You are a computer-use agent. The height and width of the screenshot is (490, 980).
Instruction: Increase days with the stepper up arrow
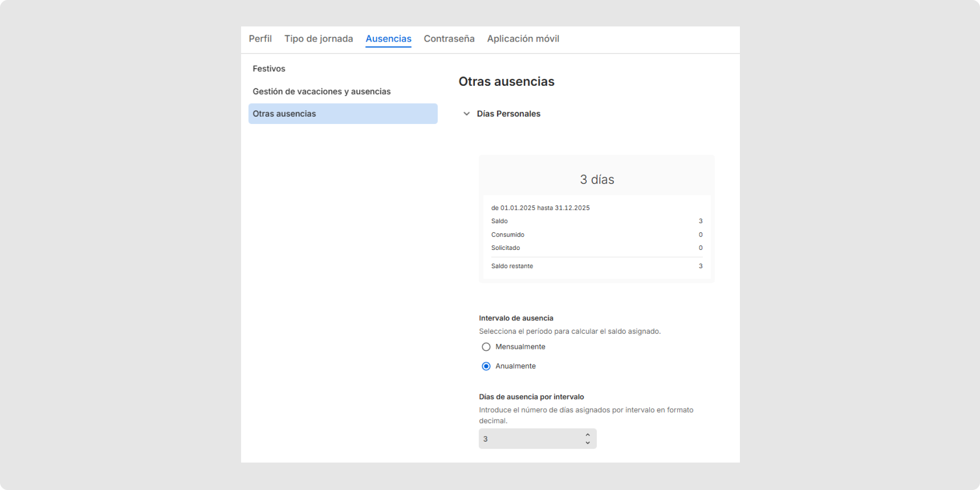[588, 435]
